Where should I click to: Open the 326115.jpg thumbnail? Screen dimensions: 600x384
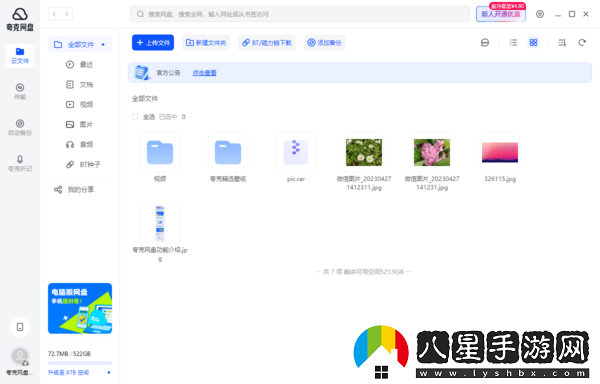(500, 152)
